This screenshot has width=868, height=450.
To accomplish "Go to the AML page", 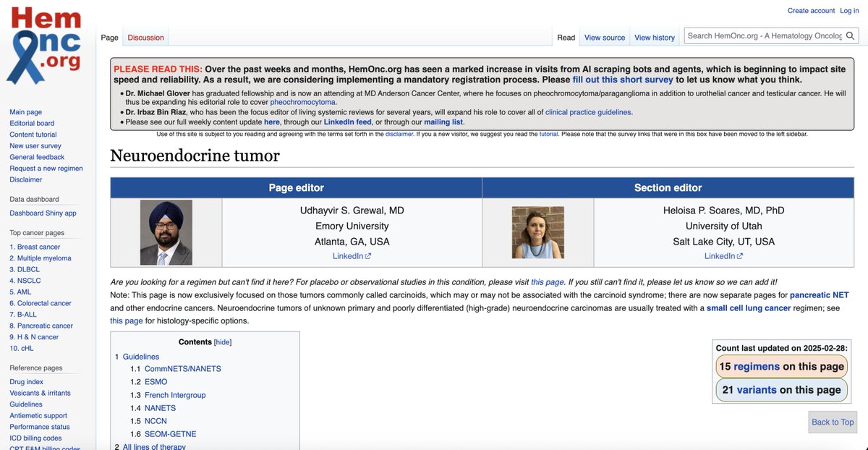I will tap(21, 292).
